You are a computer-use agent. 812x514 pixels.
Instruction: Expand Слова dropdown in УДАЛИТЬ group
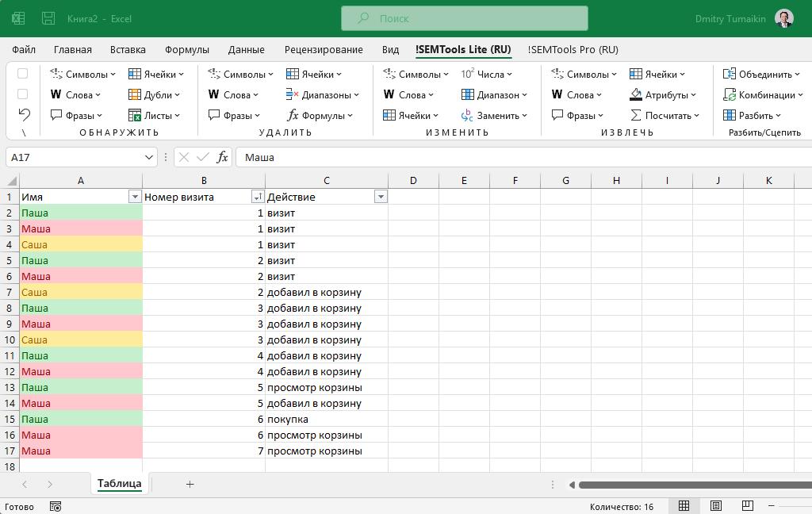[x=255, y=95]
